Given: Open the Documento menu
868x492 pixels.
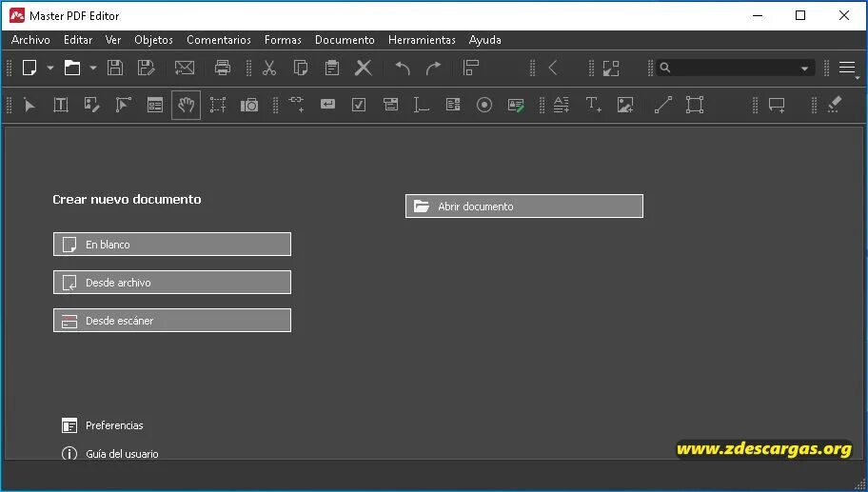Looking at the screenshot, I should pos(345,40).
